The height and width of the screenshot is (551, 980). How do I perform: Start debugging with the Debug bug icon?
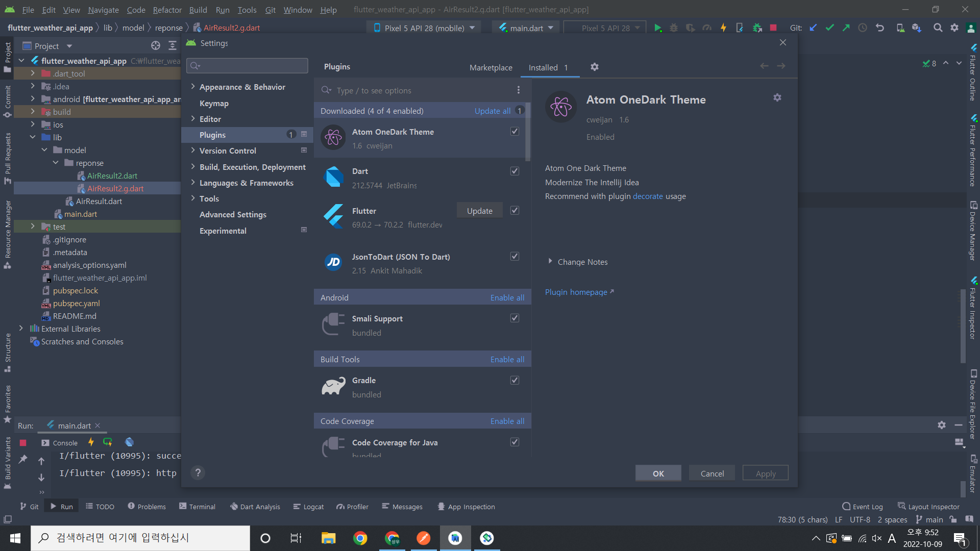(674, 28)
